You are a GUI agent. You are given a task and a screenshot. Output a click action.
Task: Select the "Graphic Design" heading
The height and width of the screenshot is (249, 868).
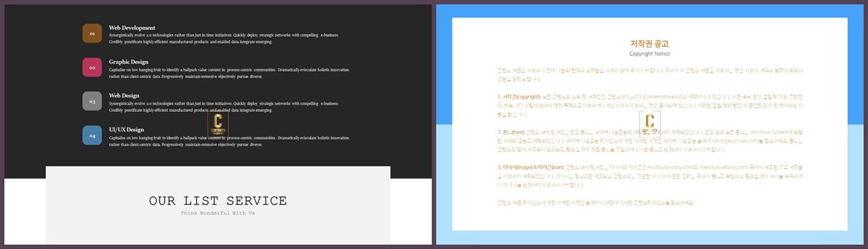[129, 62]
